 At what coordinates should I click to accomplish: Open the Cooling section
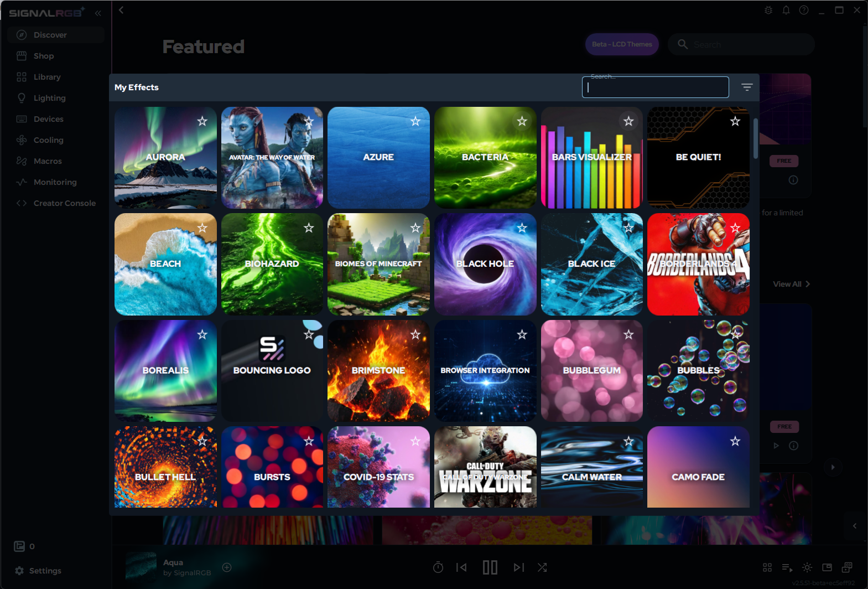click(56, 140)
